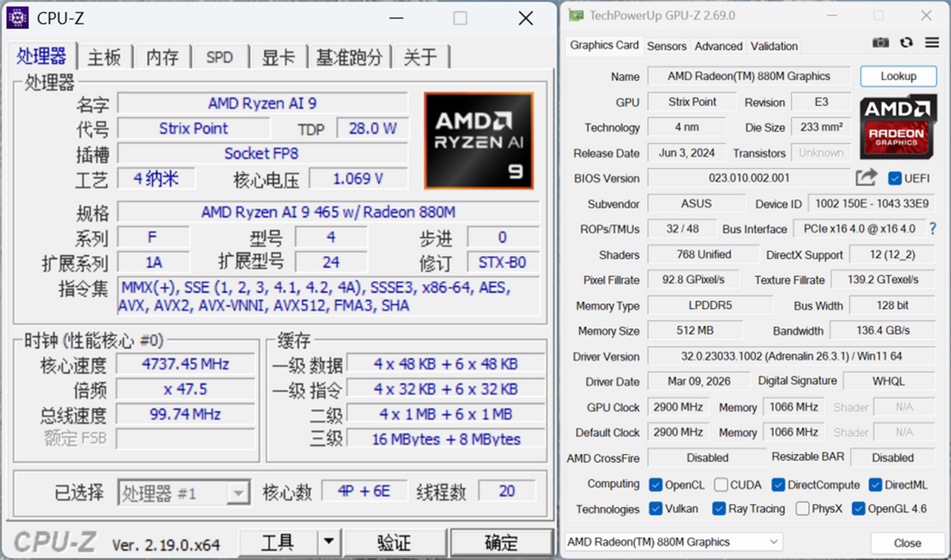Click the TDP value 28.0 W
951x560 pixels.
[x=372, y=128]
